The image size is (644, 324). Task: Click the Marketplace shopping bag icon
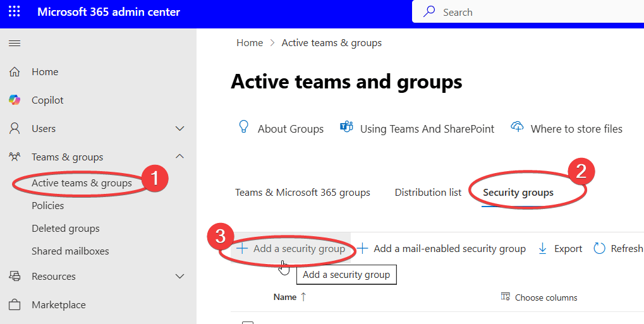point(15,304)
